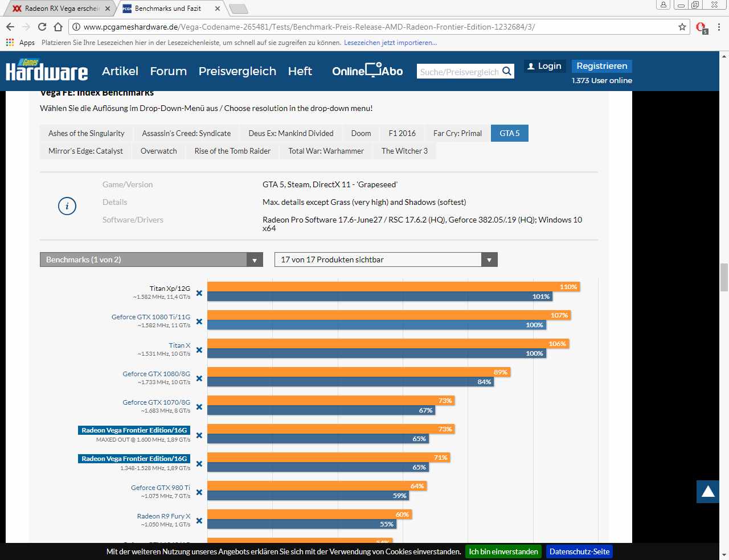Screen dimensions: 729x560
Task: Remove the 1.348-1.528 MHz Vega Frontier entry
Action: 199,464
